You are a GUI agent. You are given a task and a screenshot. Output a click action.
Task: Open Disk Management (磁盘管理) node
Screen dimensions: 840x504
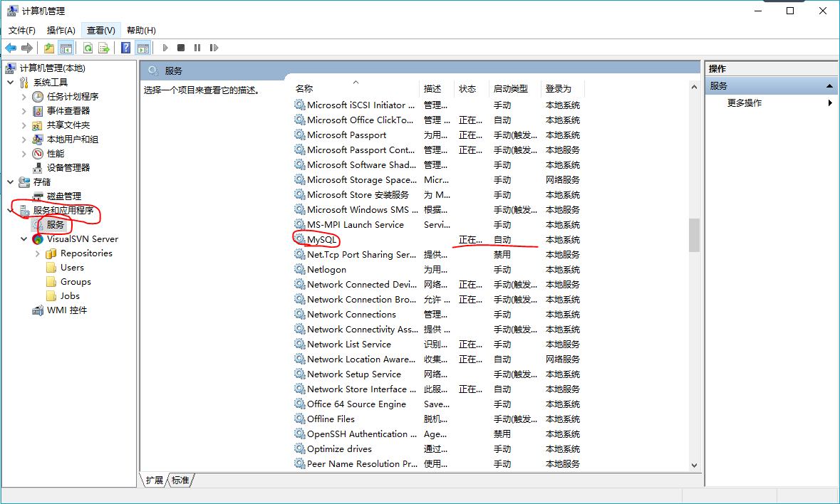pos(63,196)
